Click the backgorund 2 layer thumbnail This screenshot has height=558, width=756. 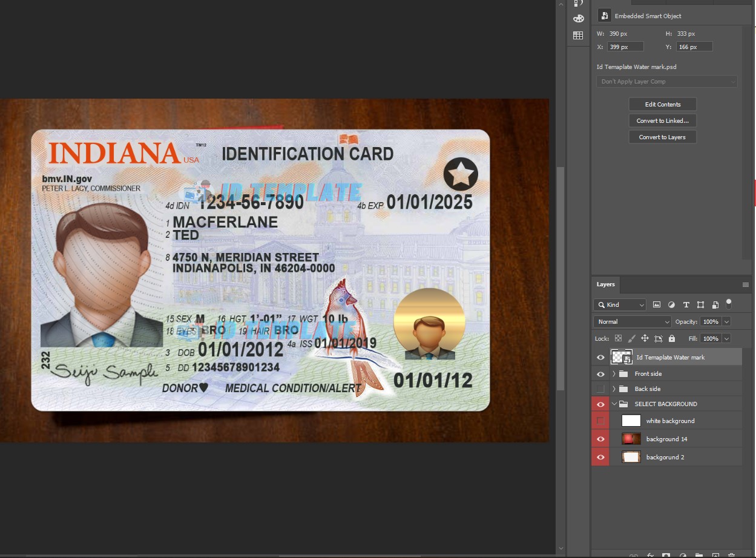tap(631, 457)
